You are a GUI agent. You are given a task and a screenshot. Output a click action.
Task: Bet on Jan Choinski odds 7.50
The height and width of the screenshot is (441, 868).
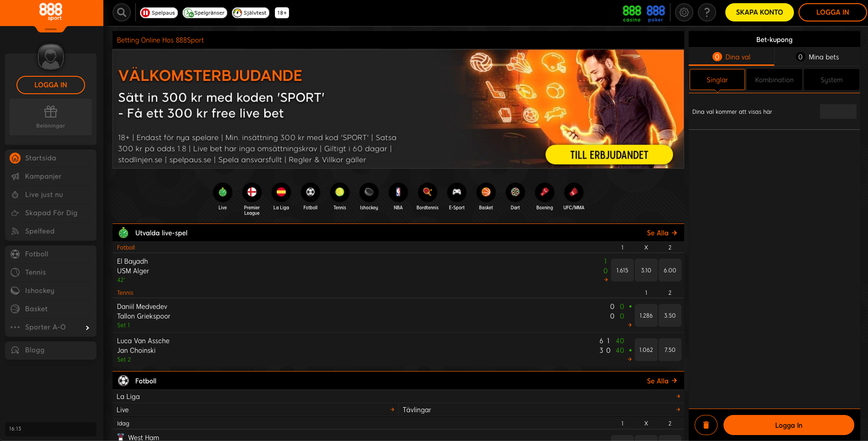(x=670, y=350)
